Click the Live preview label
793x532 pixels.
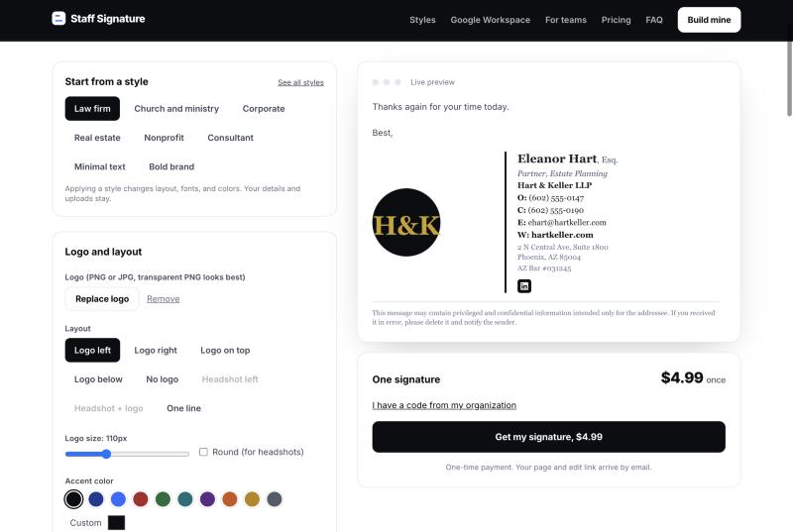[x=432, y=82]
